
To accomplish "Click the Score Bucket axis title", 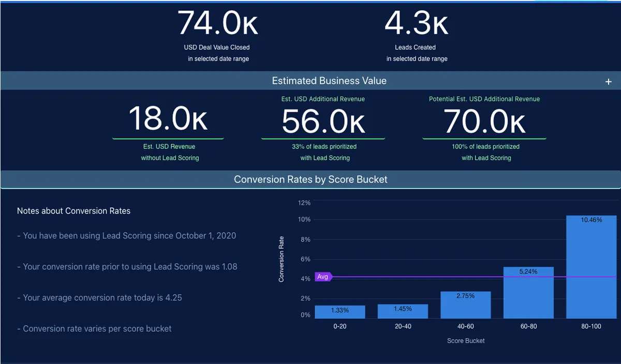I will pyautogui.click(x=466, y=341).
